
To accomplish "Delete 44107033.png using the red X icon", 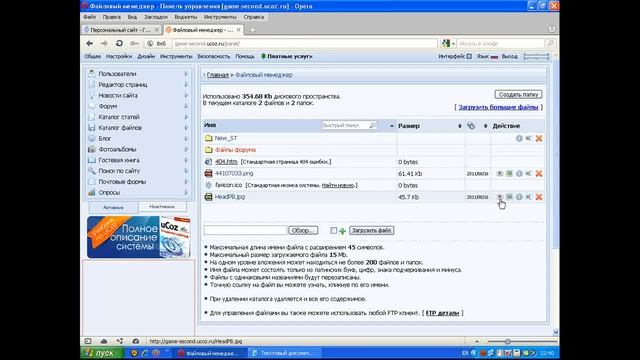I will [539, 173].
